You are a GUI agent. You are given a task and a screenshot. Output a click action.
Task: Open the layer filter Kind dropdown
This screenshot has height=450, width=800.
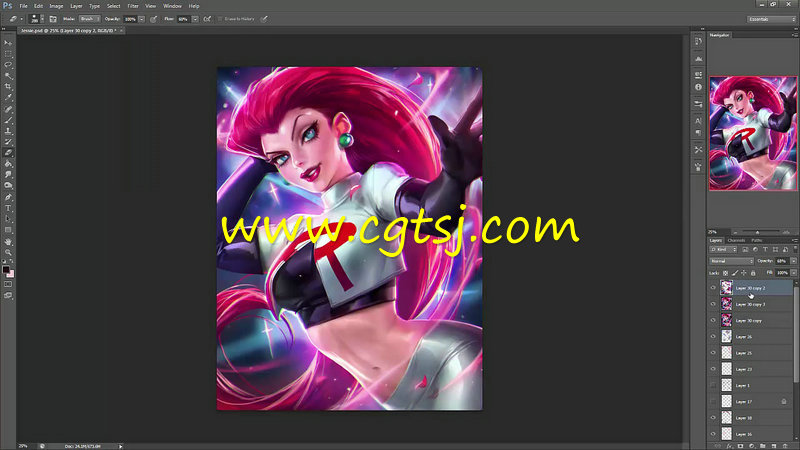click(x=723, y=249)
